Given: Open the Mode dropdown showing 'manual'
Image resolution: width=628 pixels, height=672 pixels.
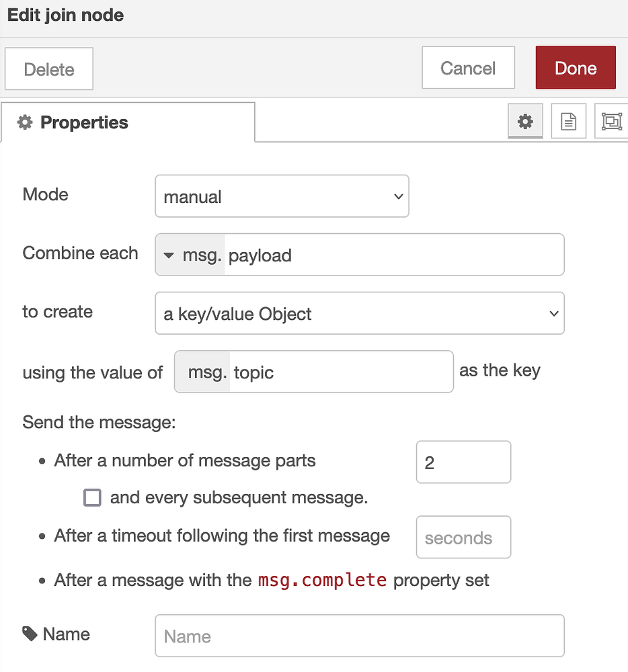Looking at the screenshot, I should click(x=282, y=196).
